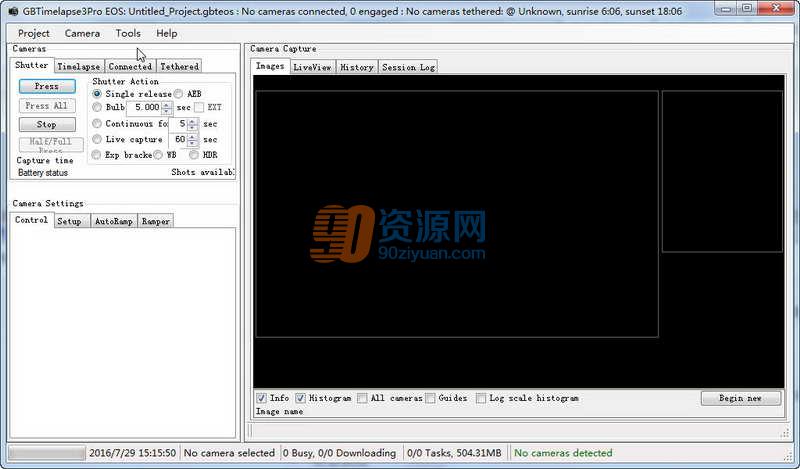Open the Help menu
The image size is (800, 469).
[167, 33]
